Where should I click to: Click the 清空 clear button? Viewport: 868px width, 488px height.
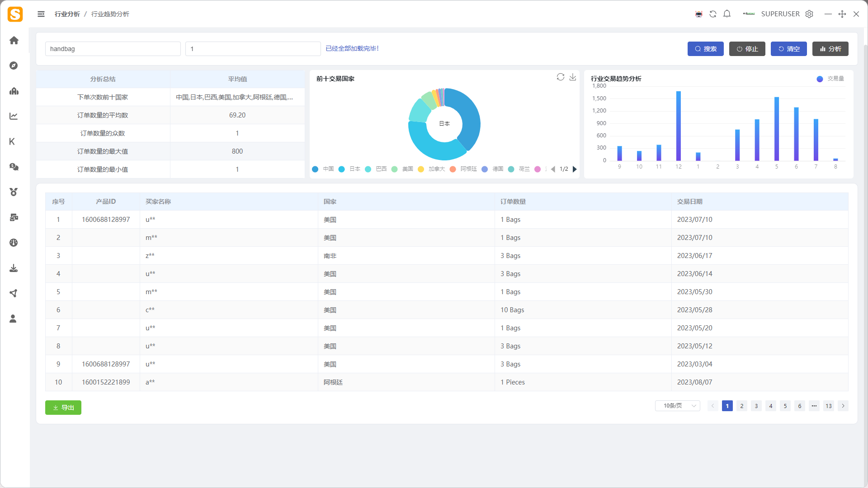click(x=789, y=49)
